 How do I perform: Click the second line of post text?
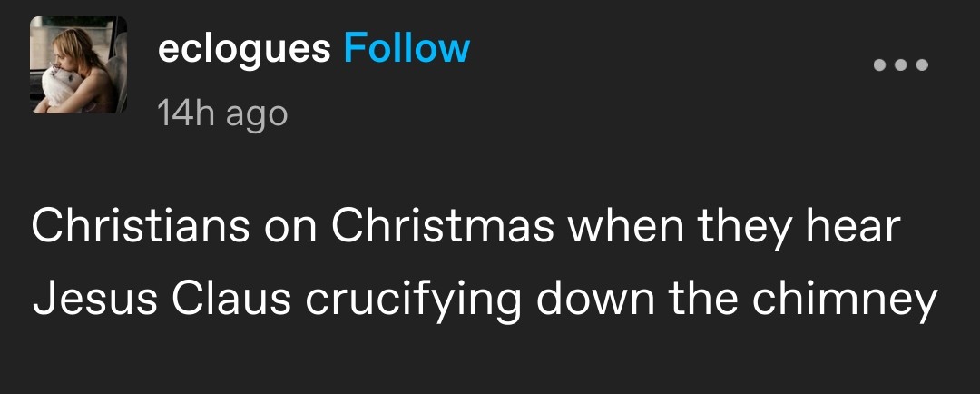tap(485, 300)
